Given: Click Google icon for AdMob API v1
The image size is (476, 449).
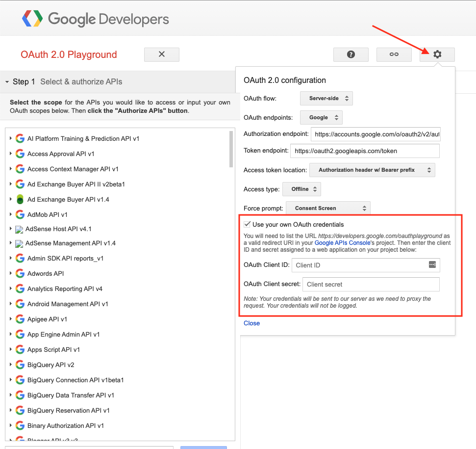Looking at the screenshot, I should click(x=20, y=214).
